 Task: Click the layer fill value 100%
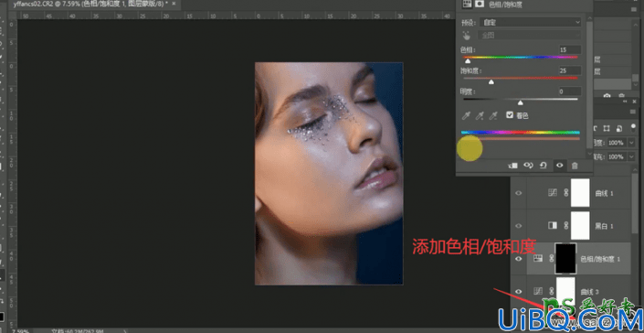[x=616, y=156]
